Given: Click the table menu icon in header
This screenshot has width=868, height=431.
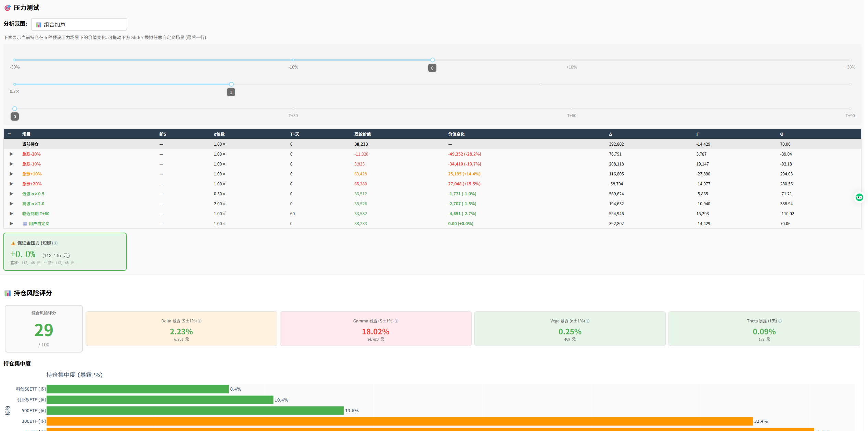Looking at the screenshot, I should 9,134.
